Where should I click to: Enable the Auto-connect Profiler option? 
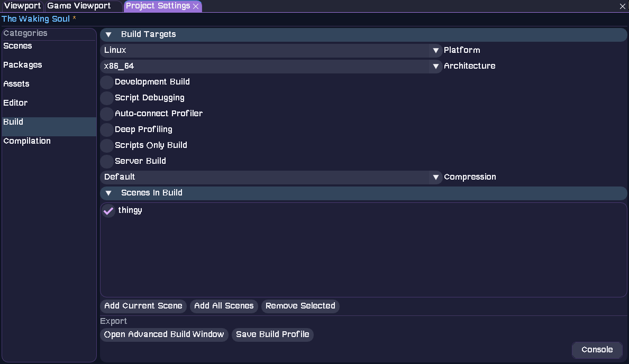tap(106, 114)
